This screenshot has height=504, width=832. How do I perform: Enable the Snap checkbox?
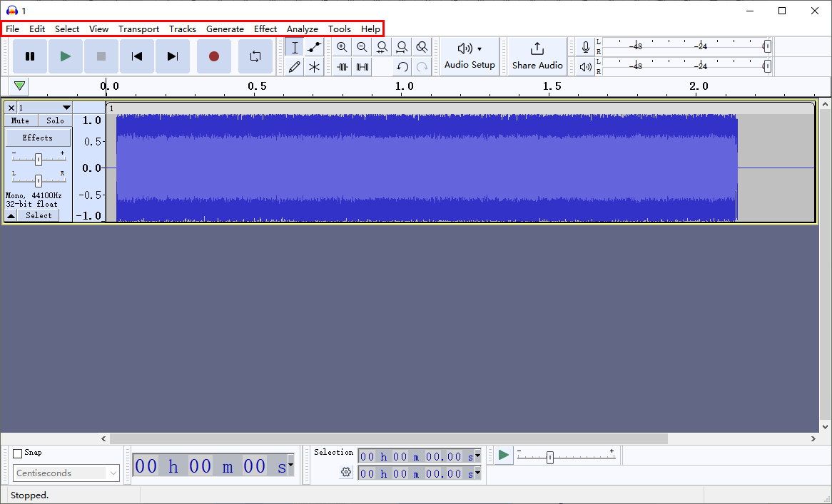[x=18, y=453]
